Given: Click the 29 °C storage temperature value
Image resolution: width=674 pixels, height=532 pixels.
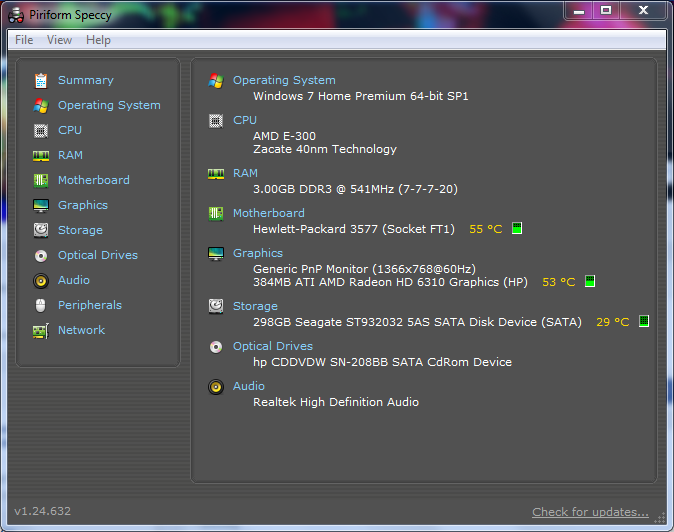Looking at the screenshot, I should (613, 322).
